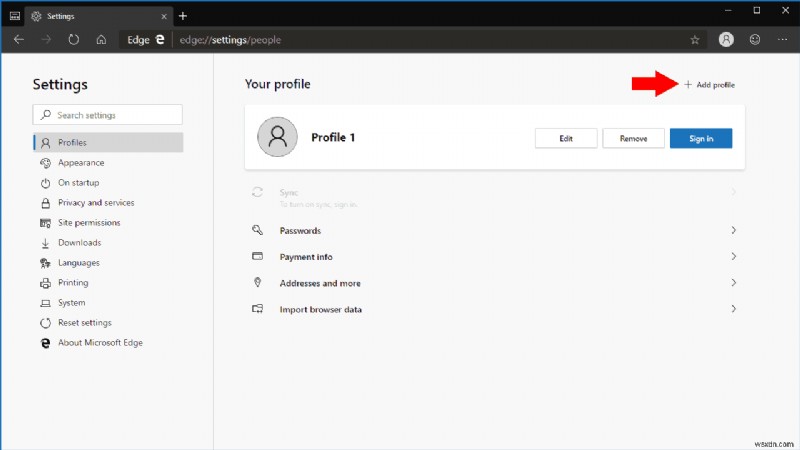Select the Settings browser tab
This screenshot has height=450, width=800.
(98, 16)
